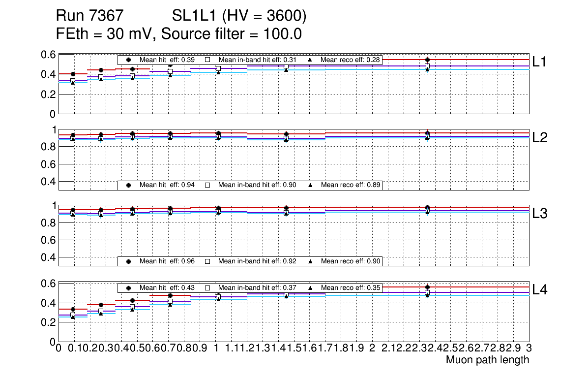Pick the filled circle marker in L3 legend
Viewport: 588px width, 380px height.
[x=129, y=261]
